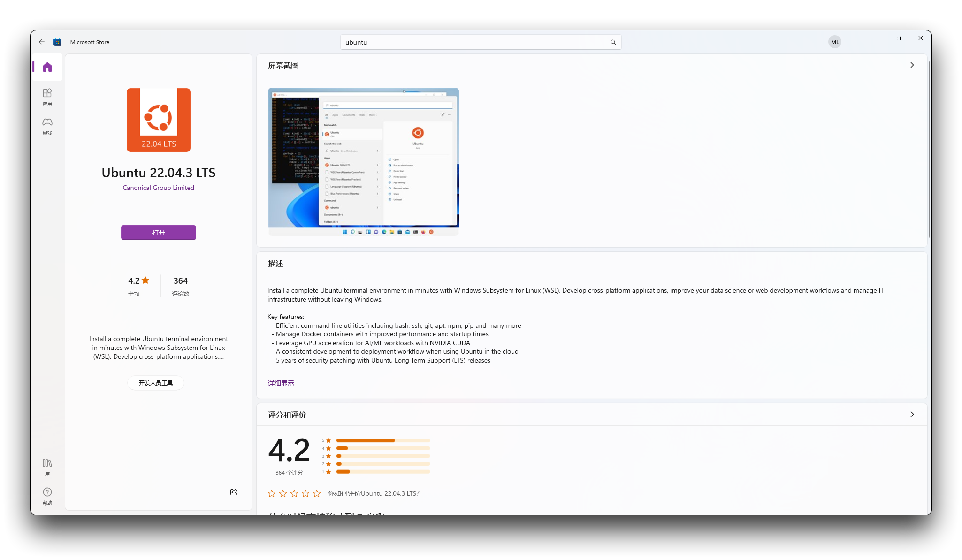
Task: Minimize the Microsoft Store window
Action: (x=878, y=38)
